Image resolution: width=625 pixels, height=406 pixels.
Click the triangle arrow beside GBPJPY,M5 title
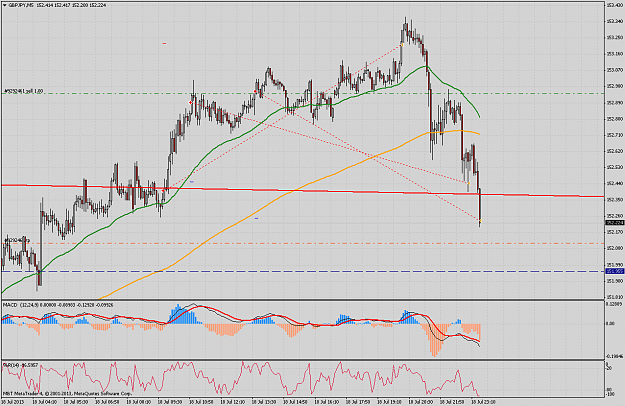(5, 5)
